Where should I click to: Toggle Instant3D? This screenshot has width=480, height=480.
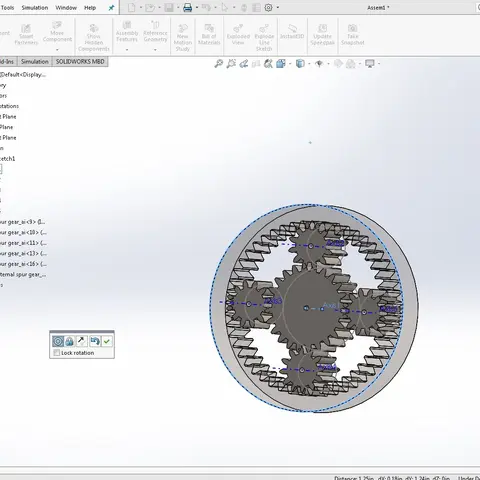(x=292, y=32)
